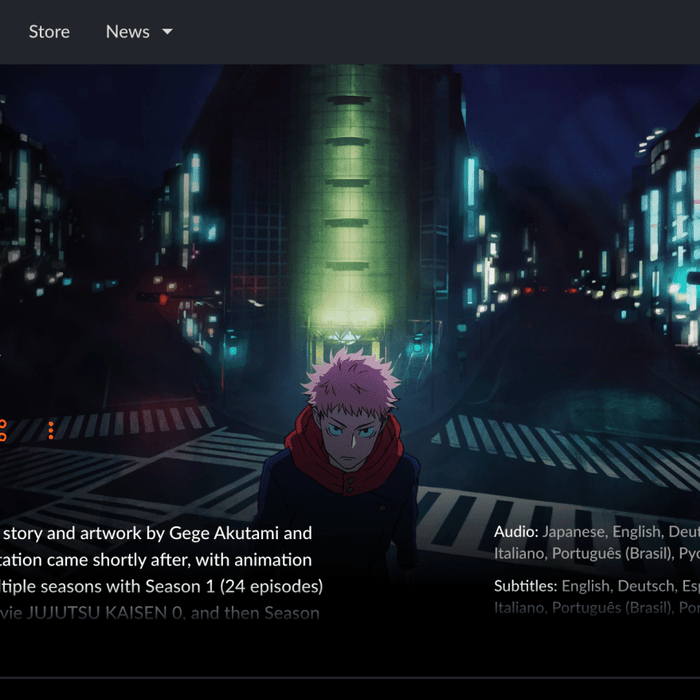Click the Subtitles label
Image resolution: width=700 pixels, height=700 pixels.
(x=525, y=586)
